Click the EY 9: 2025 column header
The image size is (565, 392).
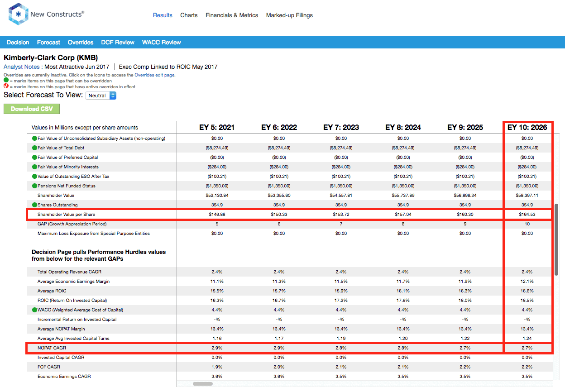pyautogui.click(x=465, y=127)
